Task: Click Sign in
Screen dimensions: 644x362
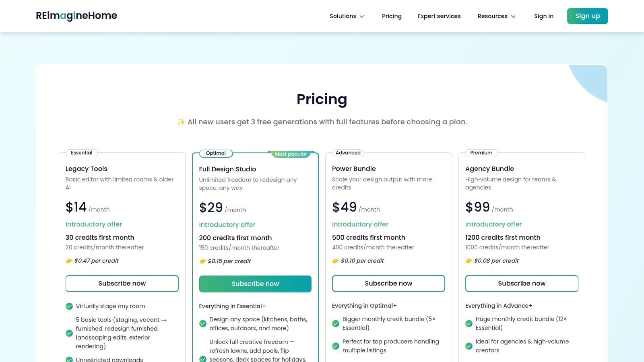Action: pyautogui.click(x=543, y=16)
